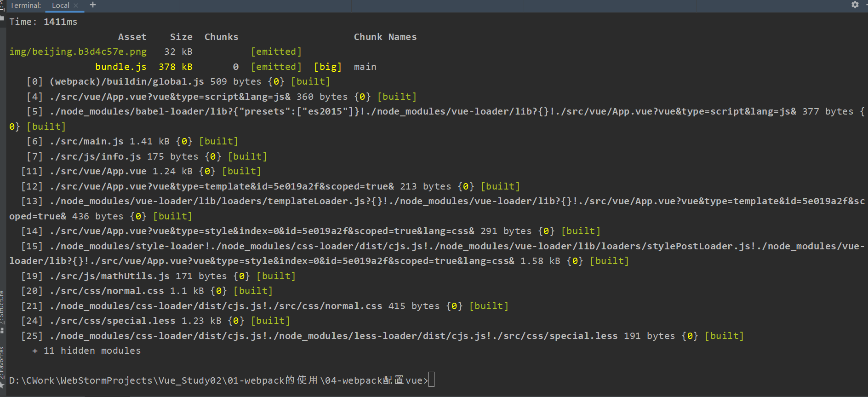Click the ./src/vue/App.vue 1.24 kB line
This screenshot has height=397, width=868.
141,171
